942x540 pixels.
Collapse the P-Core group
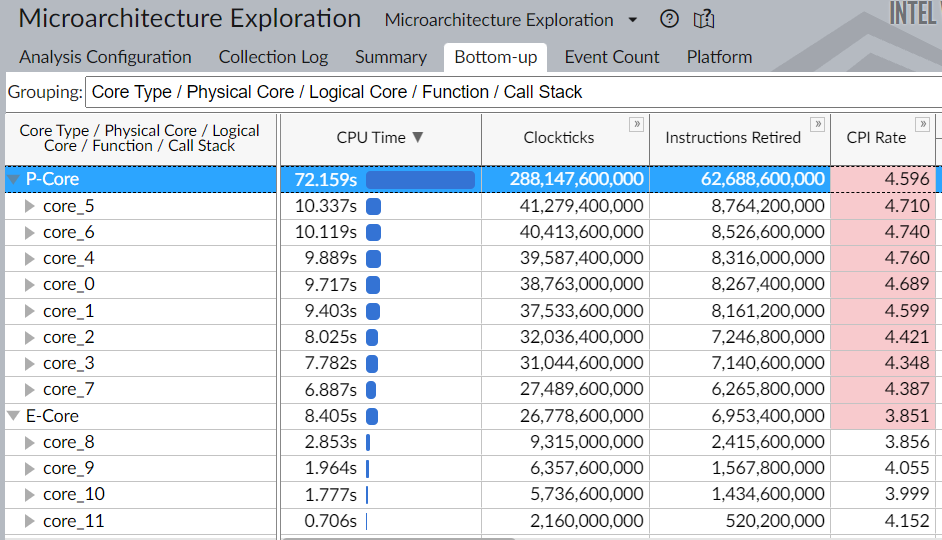click(x=13, y=180)
